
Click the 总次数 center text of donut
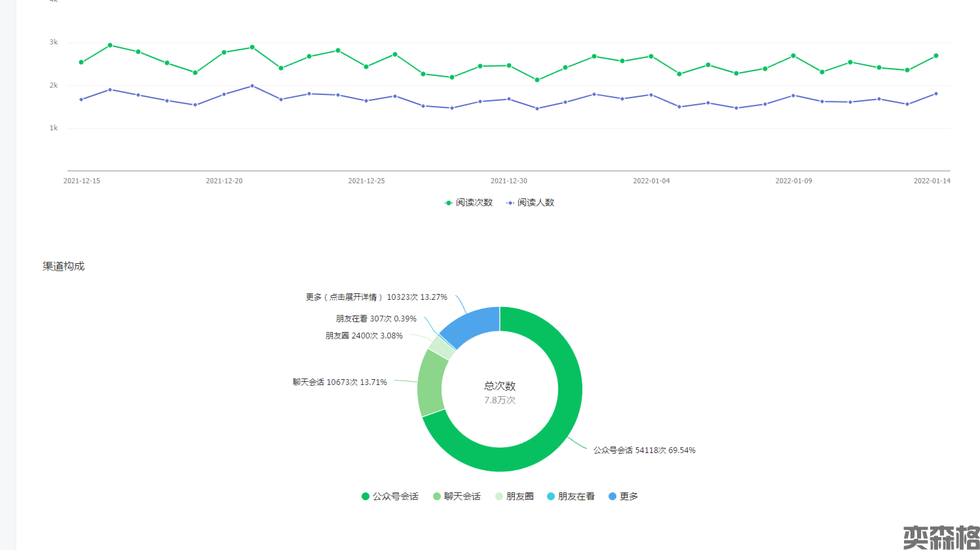point(500,386)
